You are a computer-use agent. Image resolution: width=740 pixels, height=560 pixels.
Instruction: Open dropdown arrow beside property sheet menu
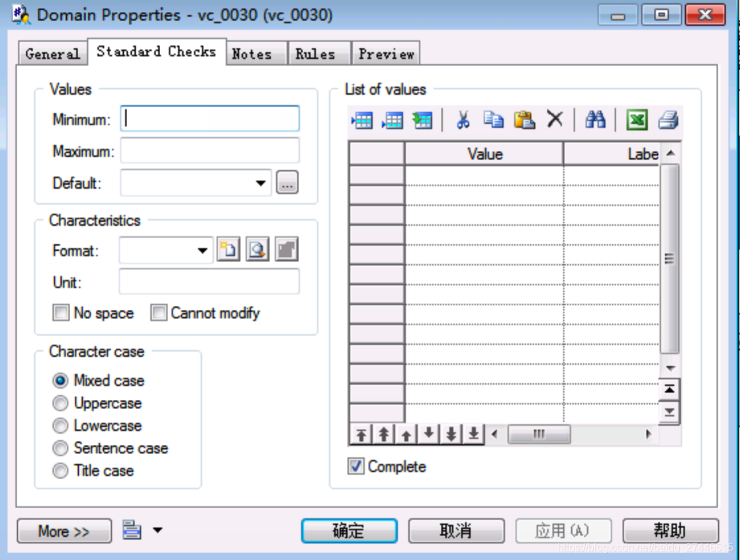coord(158,530)
